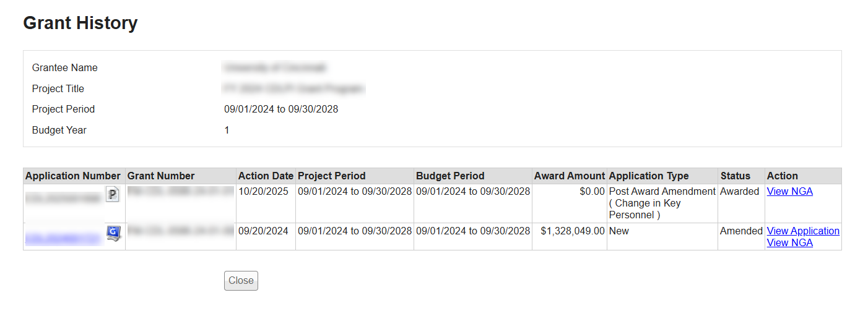This screenshot has width=868, height=316.
Task: Open View NGA for the Awarded amendment
Action: pyautogui.click(x=789, y=192)
